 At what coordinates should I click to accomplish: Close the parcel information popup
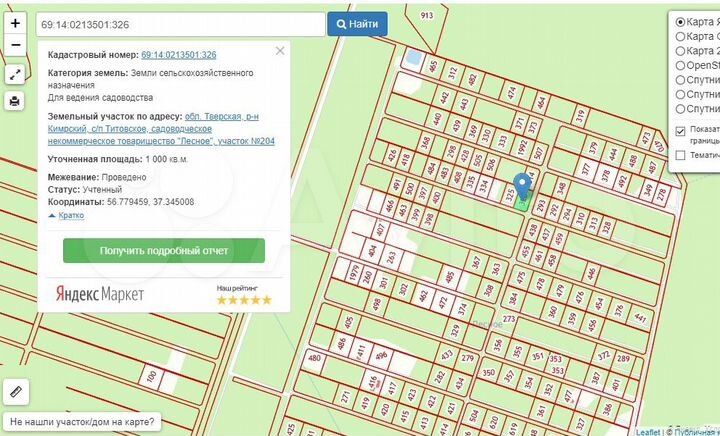280,51
